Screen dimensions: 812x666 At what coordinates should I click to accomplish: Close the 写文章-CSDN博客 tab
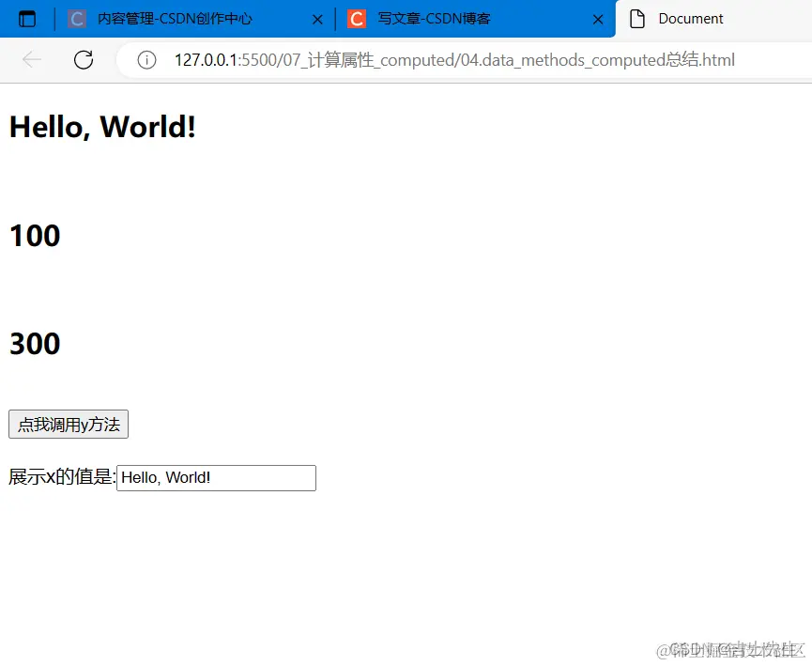click(x=598, y=20)
